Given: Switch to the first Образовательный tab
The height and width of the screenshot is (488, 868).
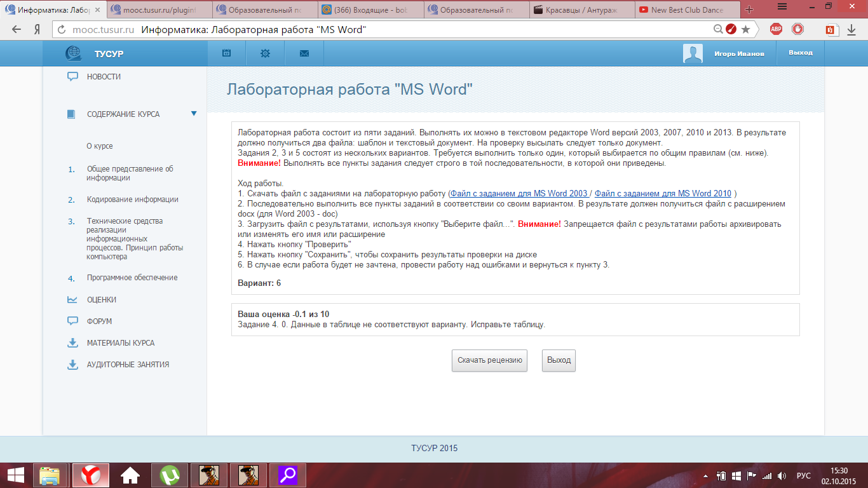Looking at the screenshot, I should [x=264, y=10].
